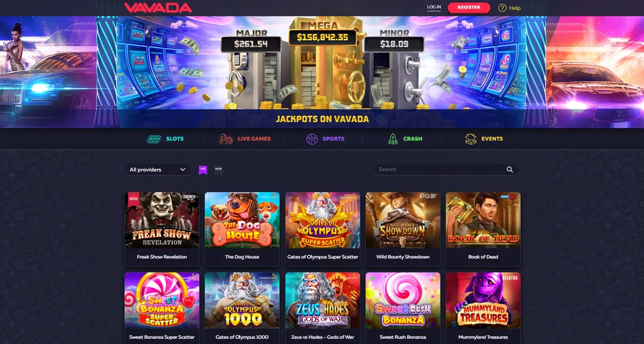Open the Freak Show Revelation game thumbnail
The width and height of the screenshot is (644, 344).
tap(162, 220)
